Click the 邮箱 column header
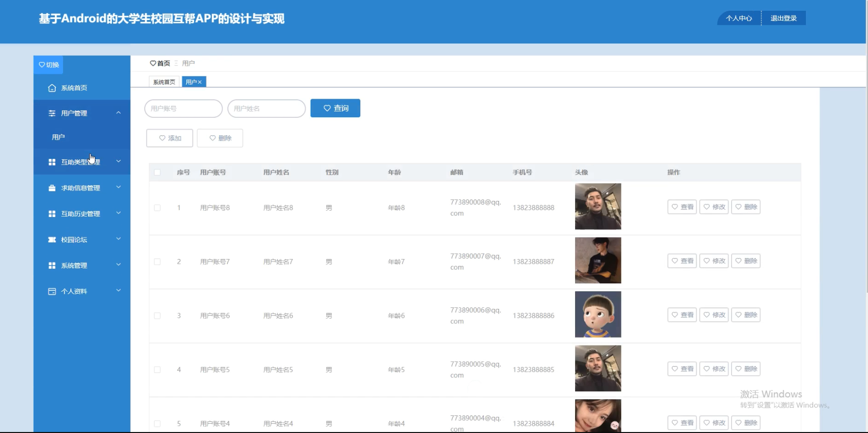 [457, 172]
